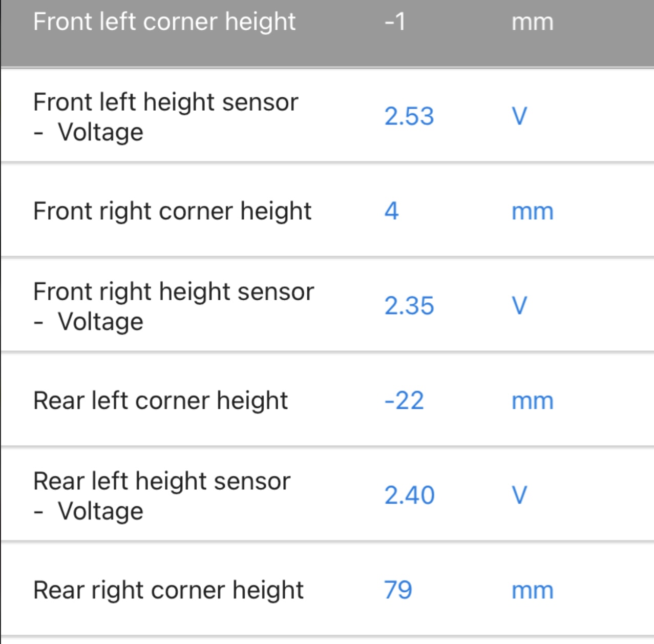Select the V unit beside 2.35
The image size is (654, 644).
tap(519, 306)
